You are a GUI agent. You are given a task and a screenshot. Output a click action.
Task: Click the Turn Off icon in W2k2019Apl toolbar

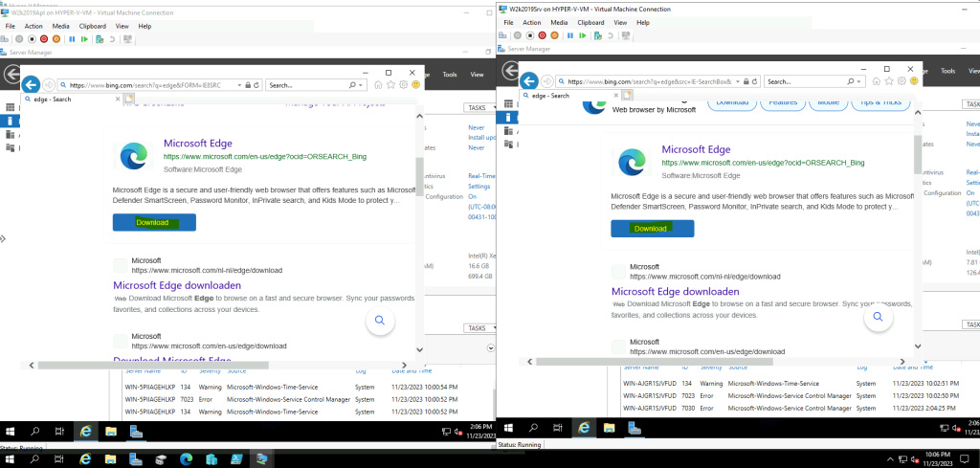[x=32, y=38]
